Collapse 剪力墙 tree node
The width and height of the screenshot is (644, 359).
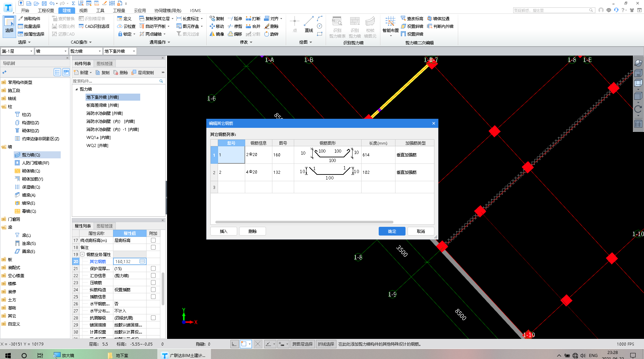tap(76, 89)
